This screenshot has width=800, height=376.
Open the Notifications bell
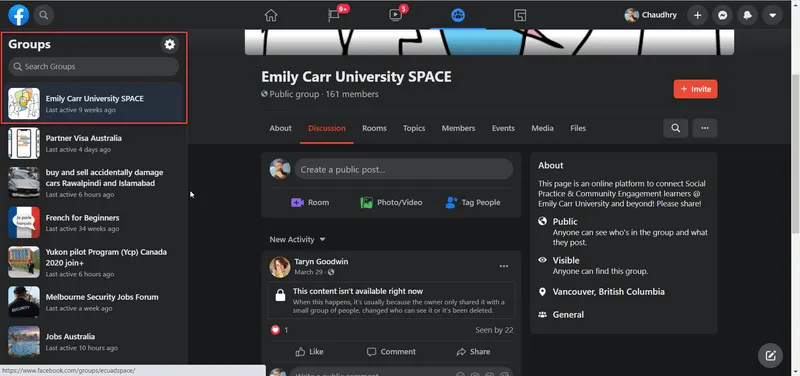[x=747, y=15]
